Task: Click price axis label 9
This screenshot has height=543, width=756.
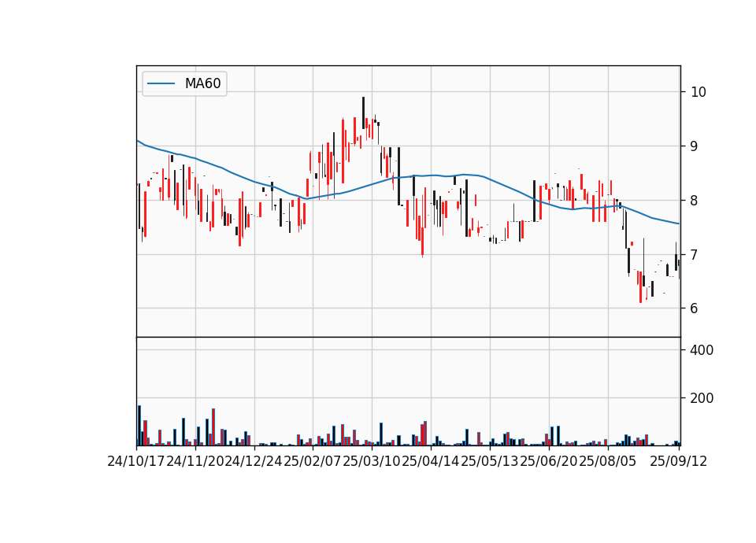Action: pyautogui.click(x=694, y=146)
